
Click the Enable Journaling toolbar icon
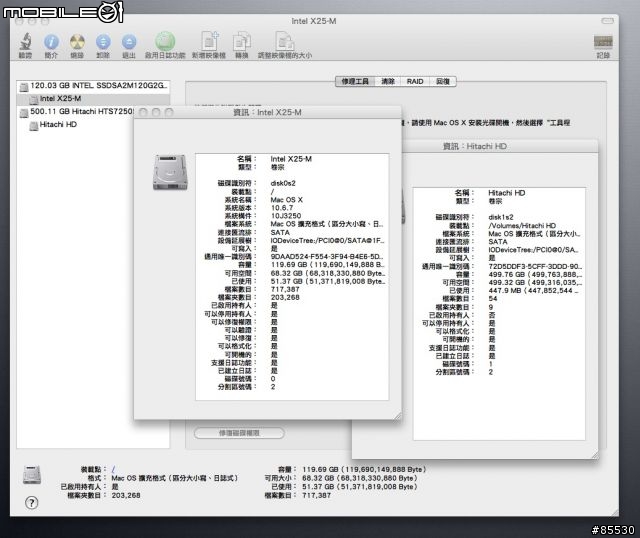[x=165, y=41]
